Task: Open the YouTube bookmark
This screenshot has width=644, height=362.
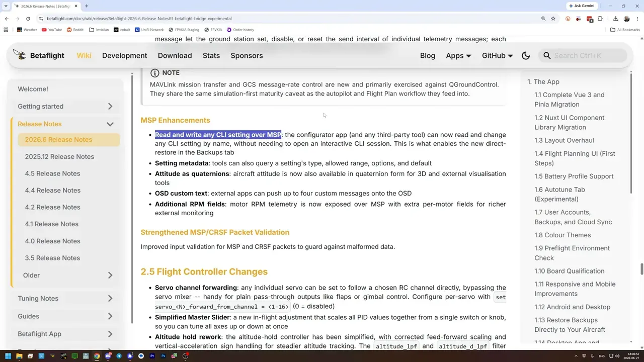Action: coord(52,30)
